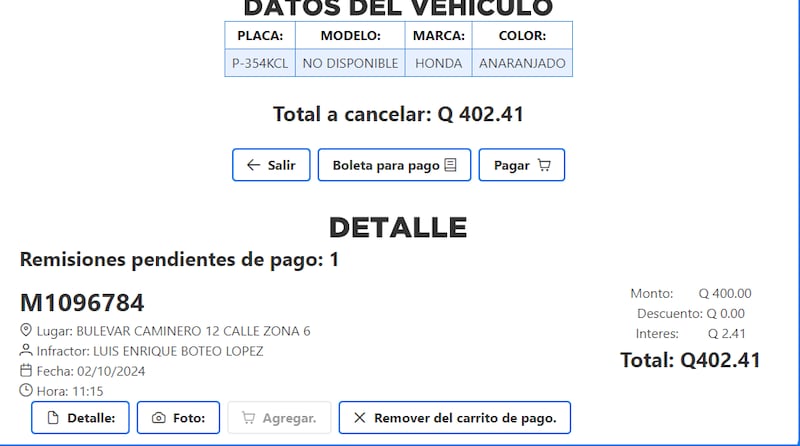
Task: View the Foto of the remisión
Action: (178, 417)
